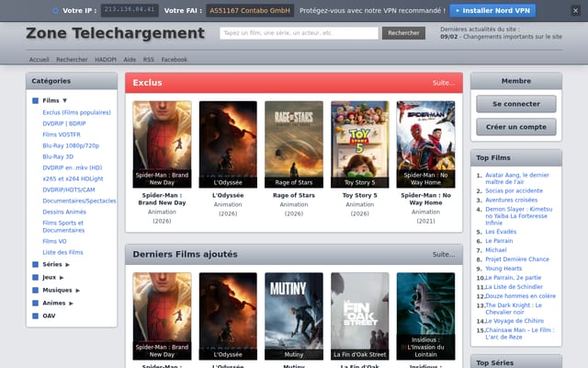The image size is (588, 368).
Task: Open the Suite link in Exclus header
Action: [x=444, y=83]
